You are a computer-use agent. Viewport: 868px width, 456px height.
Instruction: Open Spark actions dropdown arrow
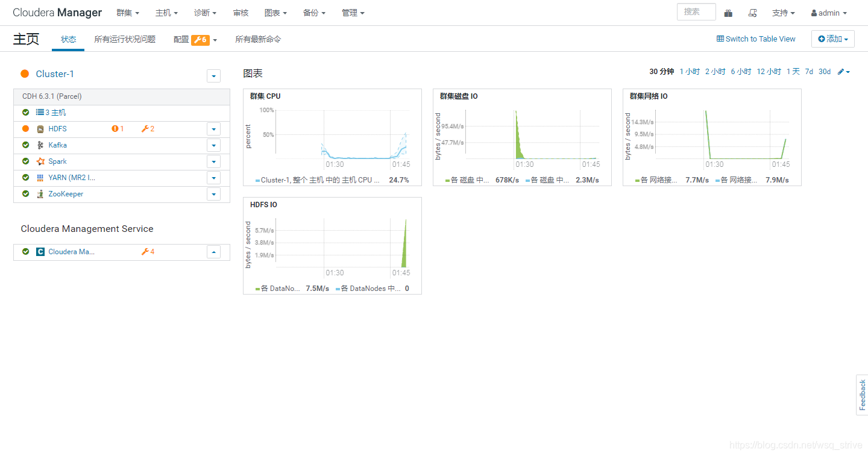pyautogui.click(x=213, y=161)
